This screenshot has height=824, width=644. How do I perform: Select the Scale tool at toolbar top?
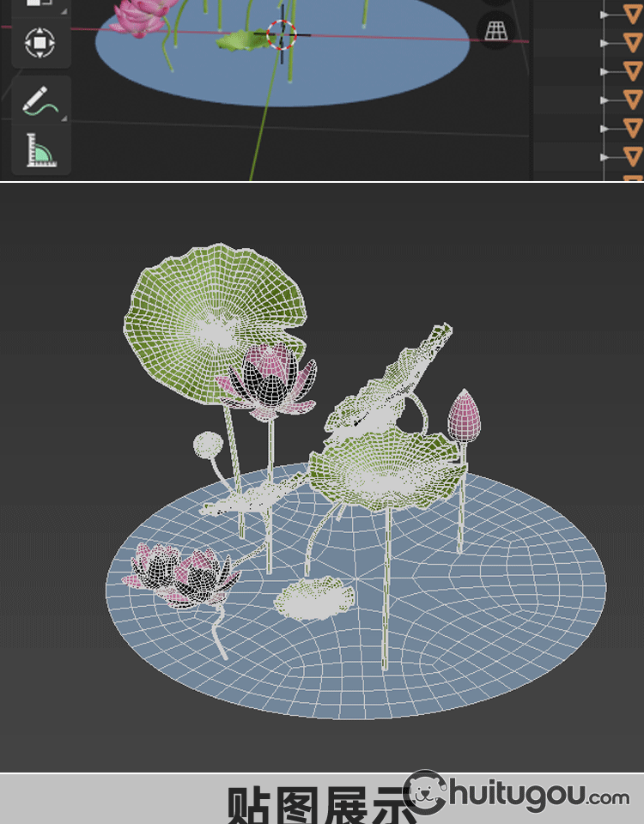tap(39, 4)
